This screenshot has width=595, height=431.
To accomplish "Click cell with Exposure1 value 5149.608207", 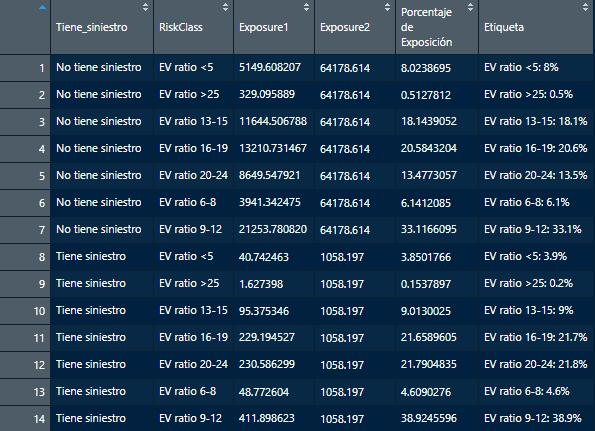I will click(x=274, y=68).
